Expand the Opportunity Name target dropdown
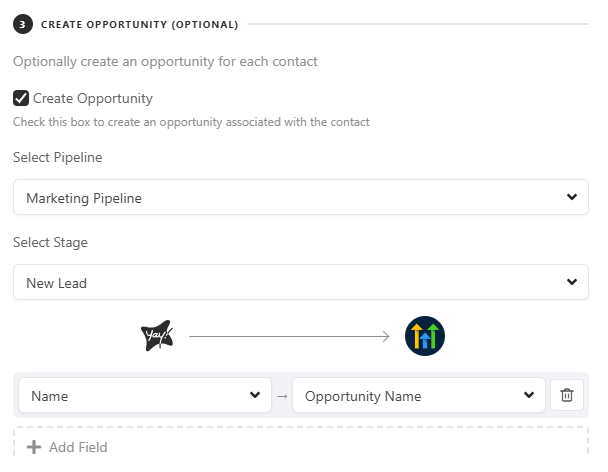Image resolution: width=608 pixels, height=472 pixels. [x=418, y=395]
